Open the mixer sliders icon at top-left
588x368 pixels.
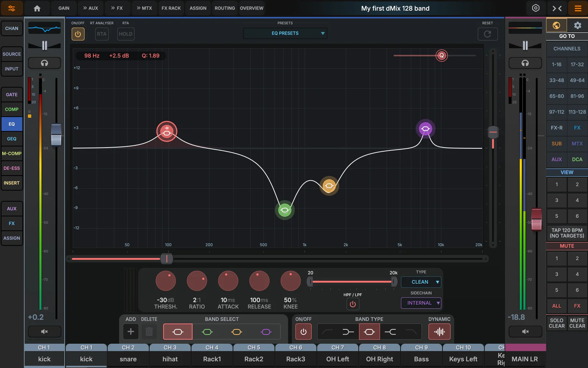tap(12, 8)
